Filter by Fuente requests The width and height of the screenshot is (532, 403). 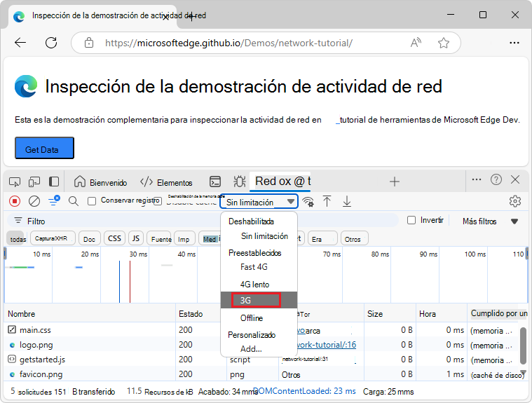tap(160, 239)
